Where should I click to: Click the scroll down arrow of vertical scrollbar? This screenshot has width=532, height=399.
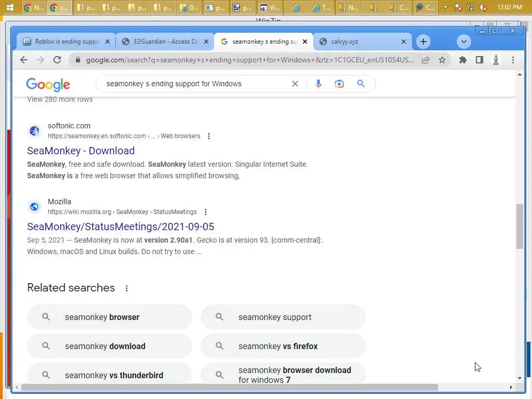point(520,378)
